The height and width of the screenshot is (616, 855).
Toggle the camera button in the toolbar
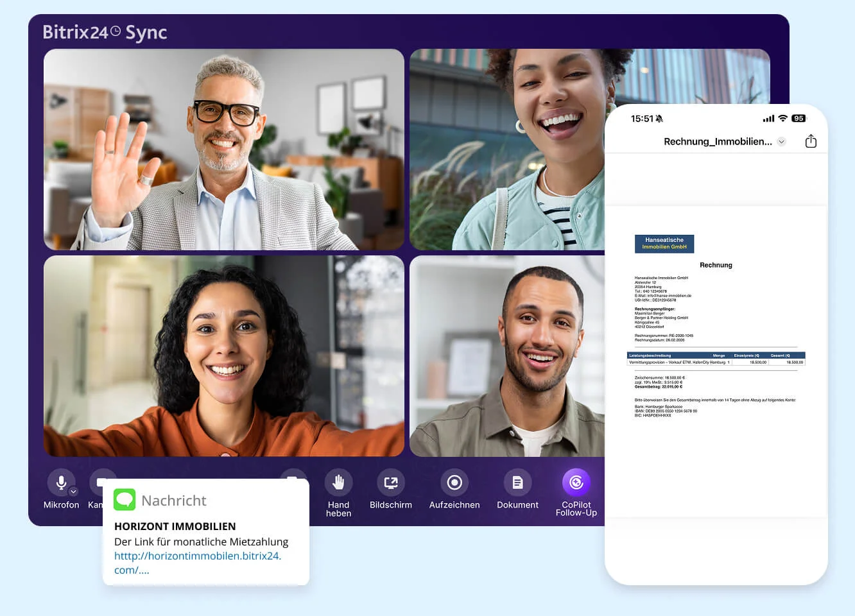tap(101, 481)
